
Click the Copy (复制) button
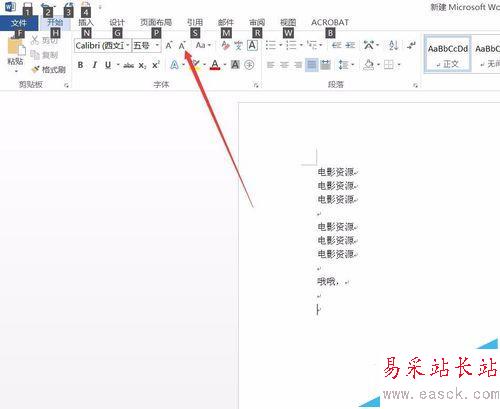coord(45,55)
